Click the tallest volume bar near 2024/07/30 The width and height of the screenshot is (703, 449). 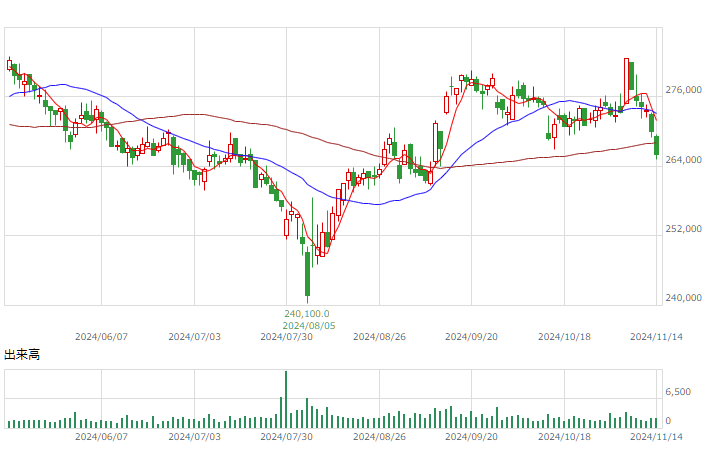click(x=286, y=399)
